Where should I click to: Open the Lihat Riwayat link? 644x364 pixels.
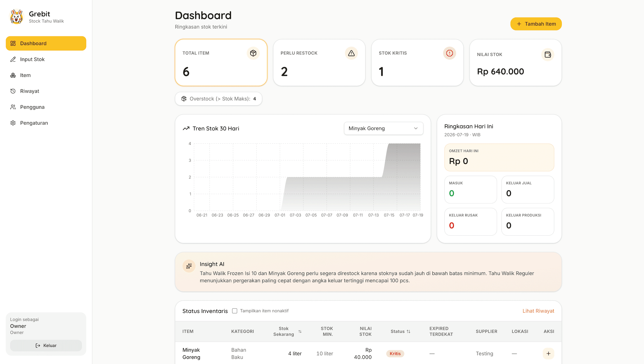click(538, 311)
